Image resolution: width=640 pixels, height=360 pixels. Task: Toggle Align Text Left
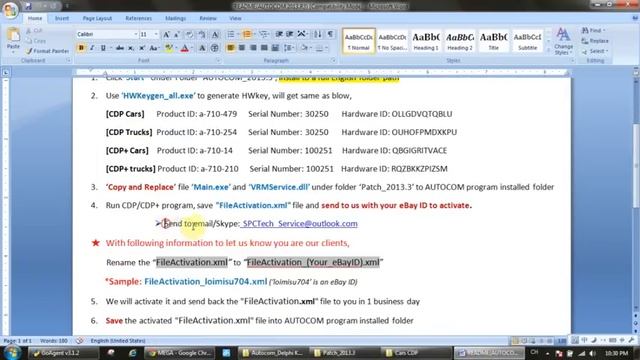coord(231,48)
